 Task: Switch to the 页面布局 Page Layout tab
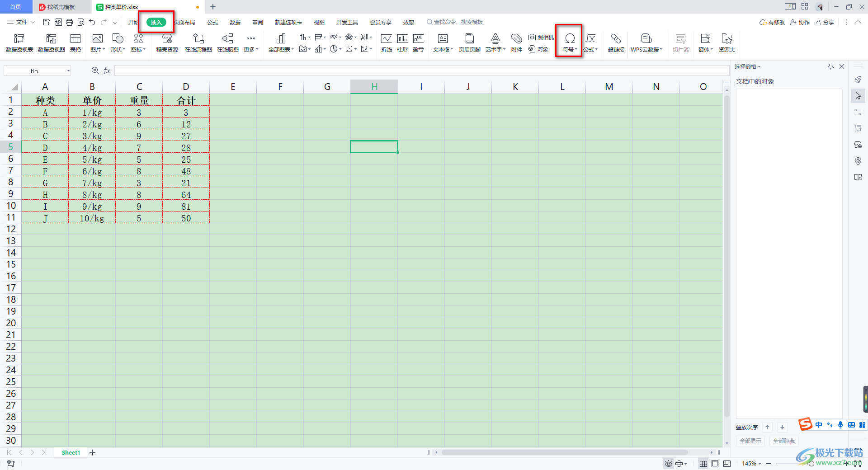click(x=185, y=22)
